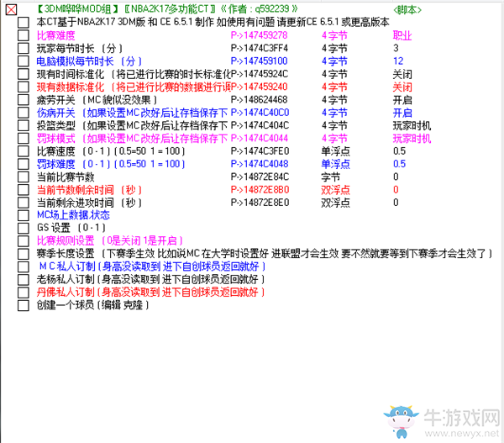Click address P->14872E8E0
The image size is (504, 443).
260,203
